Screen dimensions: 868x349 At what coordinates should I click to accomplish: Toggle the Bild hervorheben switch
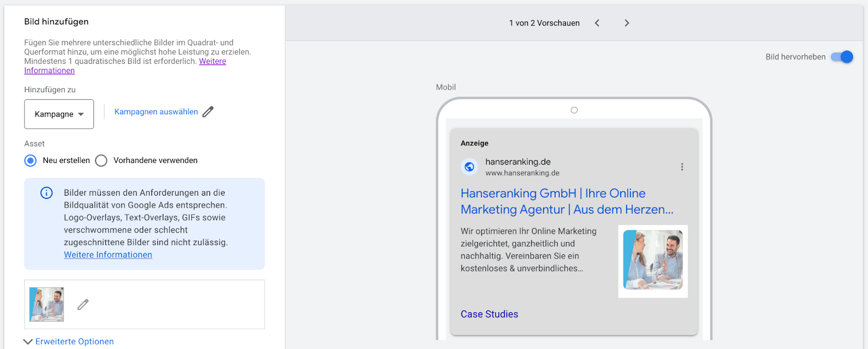click(842, 57)
